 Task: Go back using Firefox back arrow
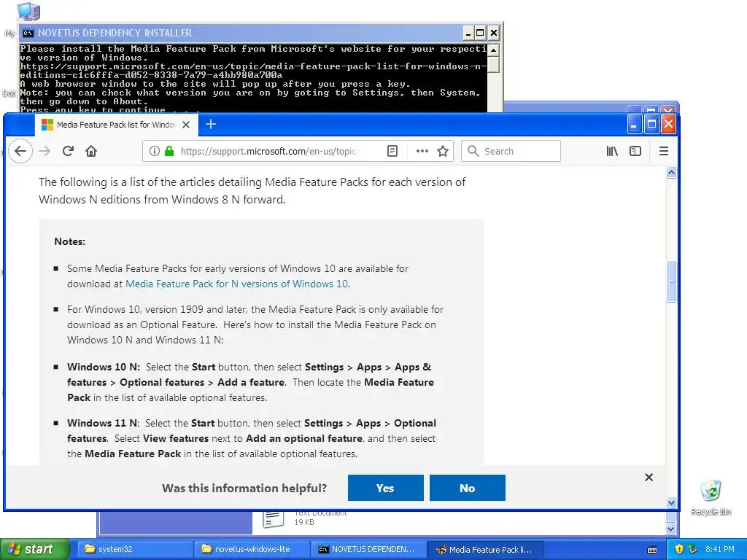click(20, 152)
